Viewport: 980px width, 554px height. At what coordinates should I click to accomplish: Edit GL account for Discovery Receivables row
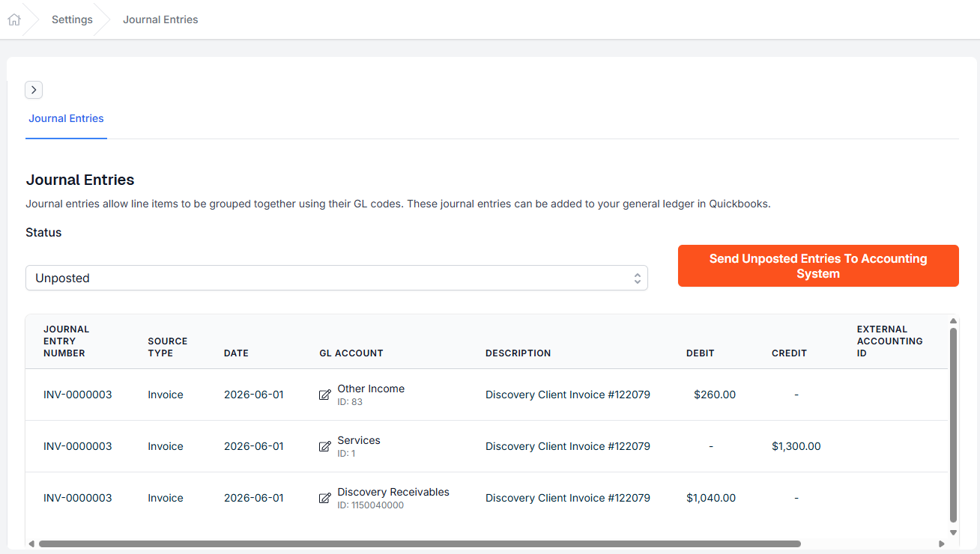(x=324, y=498)
